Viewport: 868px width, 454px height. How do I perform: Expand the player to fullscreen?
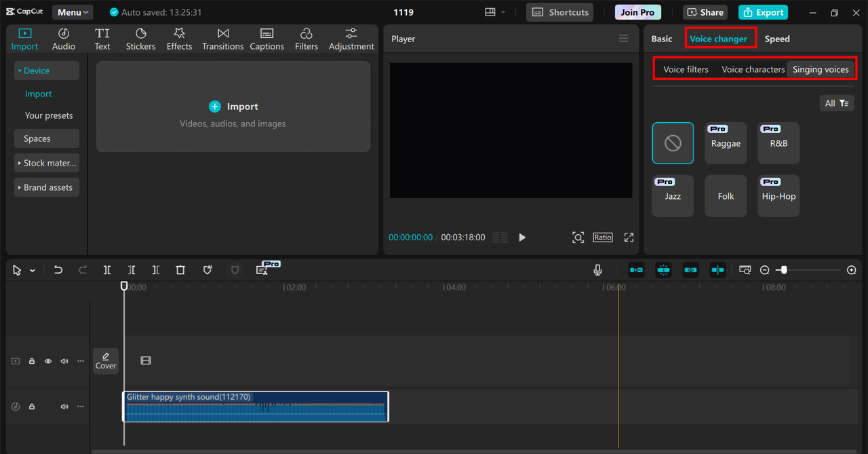(629, 238)
